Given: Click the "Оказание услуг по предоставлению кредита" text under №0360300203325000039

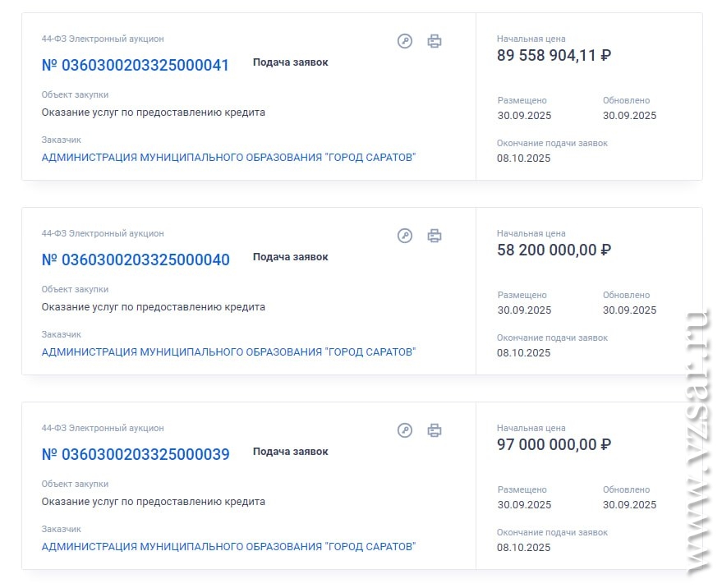Looking at the screenshot, I should pyautogui.click(x=154, y=502).
